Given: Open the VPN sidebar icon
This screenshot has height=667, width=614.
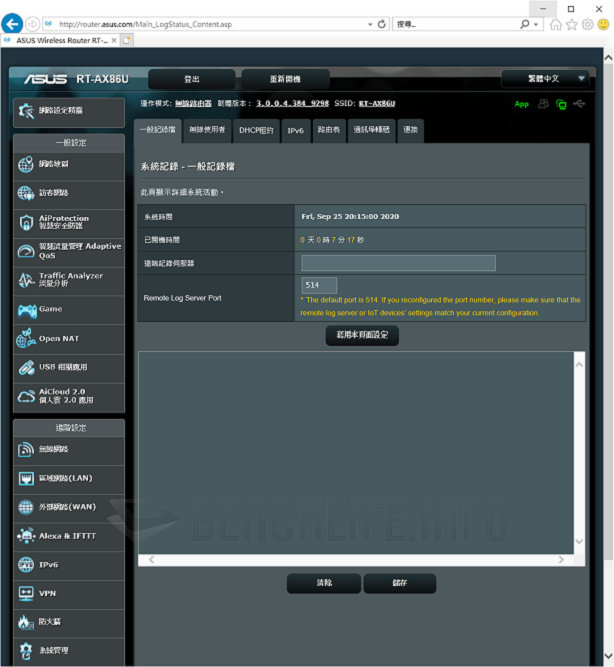Looking at the screenshot, I should tap(26, 593).
